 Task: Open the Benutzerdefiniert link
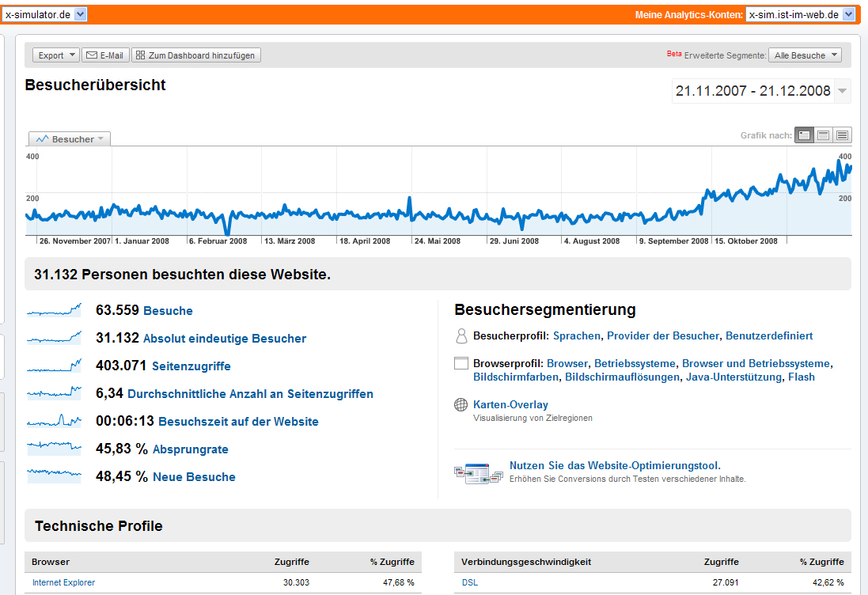pos(769,336)
